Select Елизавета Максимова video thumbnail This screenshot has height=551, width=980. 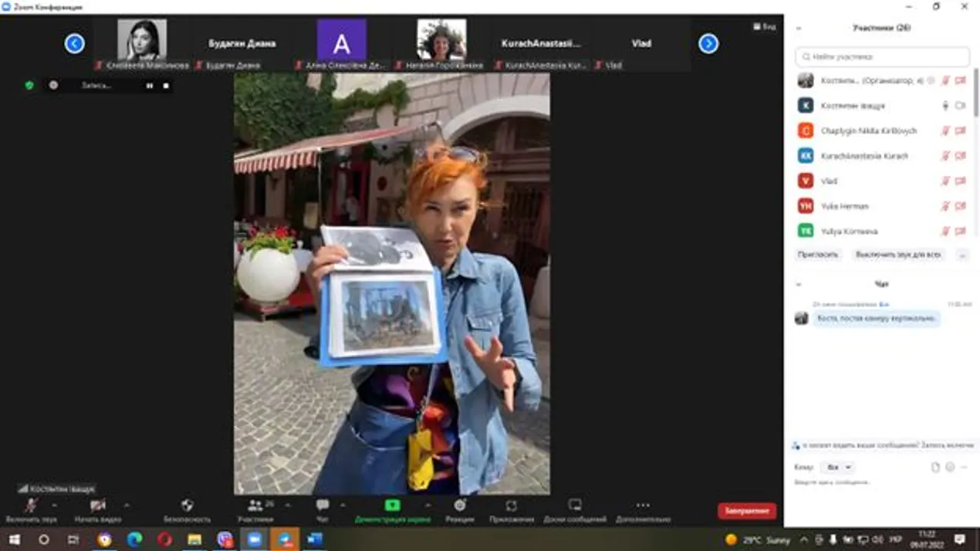point(142,44)
